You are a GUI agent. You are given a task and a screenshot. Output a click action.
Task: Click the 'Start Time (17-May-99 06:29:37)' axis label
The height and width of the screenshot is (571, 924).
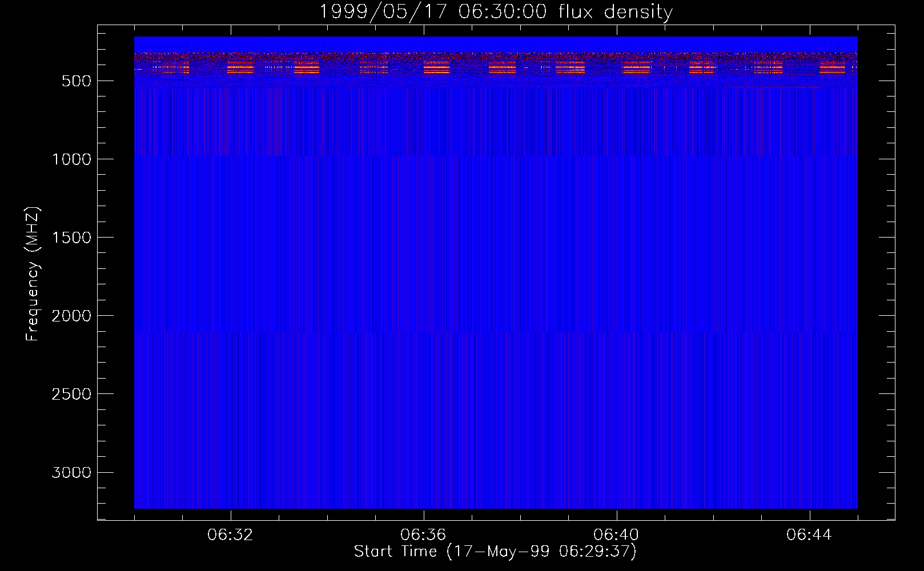(x=495, y=552)
